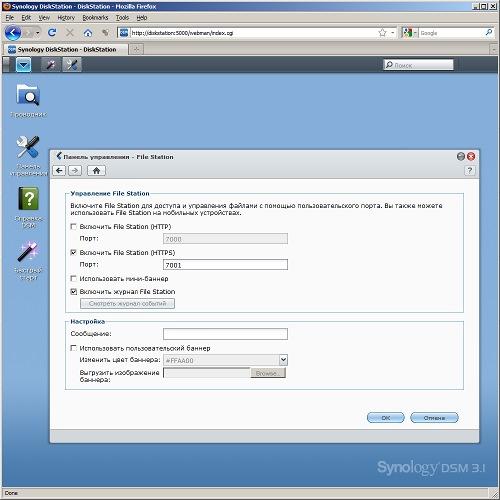This screenshot has width=500, height=500.
Task: Click the Quick Start wizard taskbar icon
Action: pyautogui.click(x=51, y=65)
